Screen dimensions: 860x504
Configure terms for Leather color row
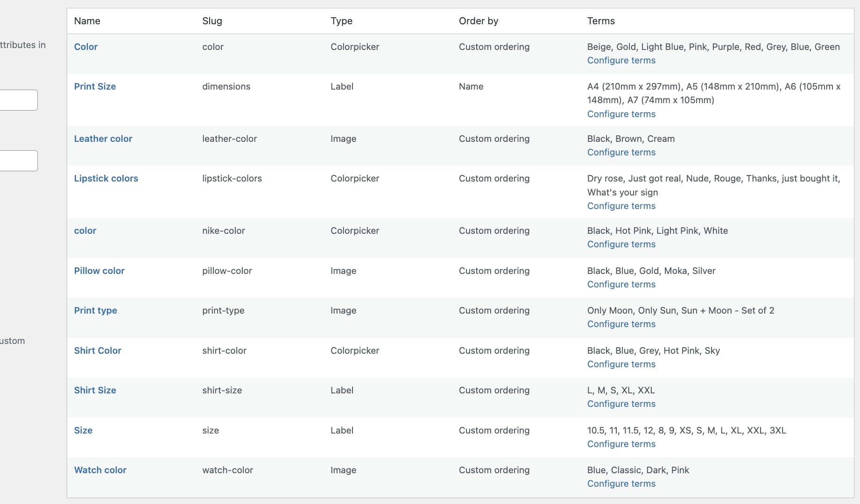(621, 152)
